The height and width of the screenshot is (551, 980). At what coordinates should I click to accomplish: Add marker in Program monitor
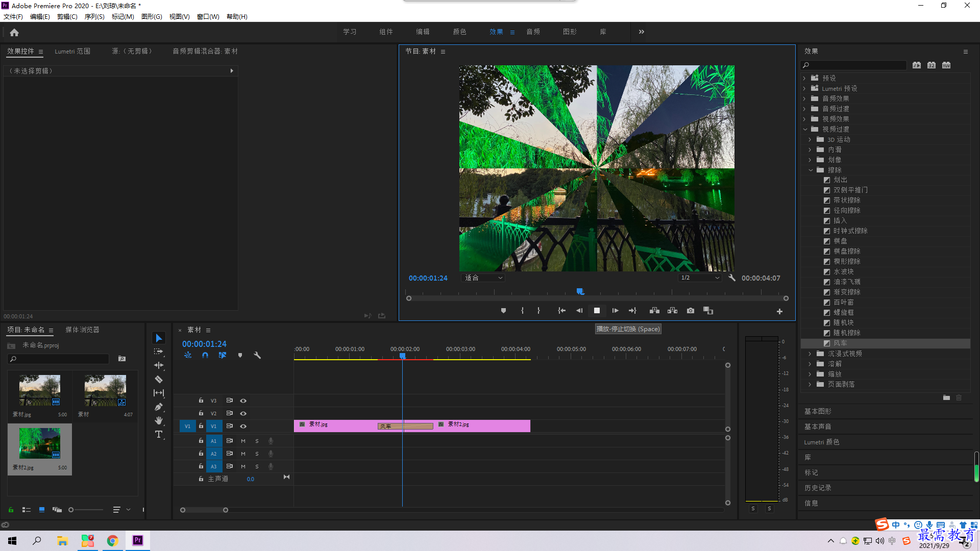[x=503, y=311]
